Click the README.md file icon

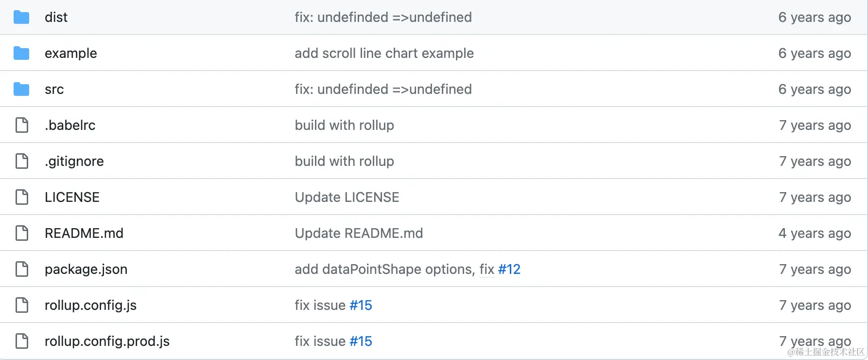pos(22,234)
